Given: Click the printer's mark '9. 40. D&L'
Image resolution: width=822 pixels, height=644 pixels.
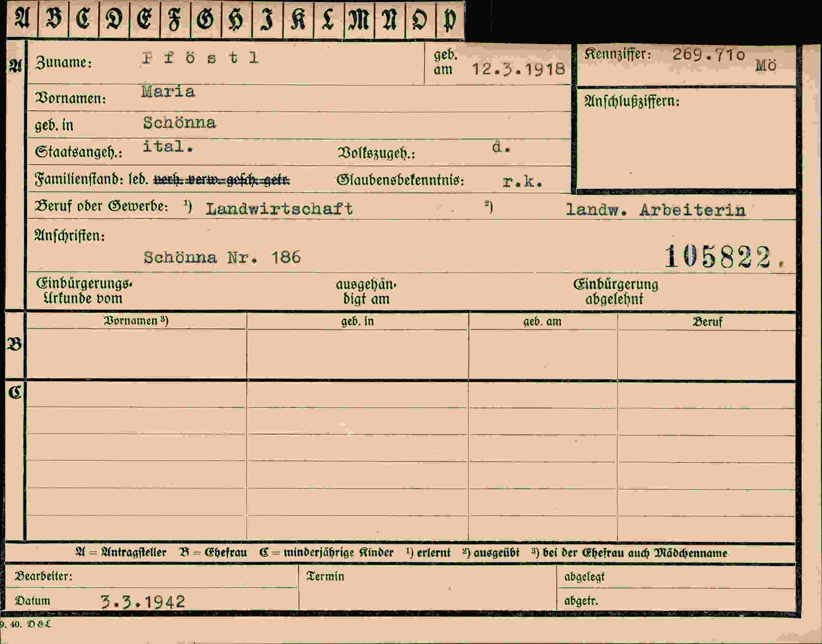Looking at the screenshot, I should click(x=25, y=624).
